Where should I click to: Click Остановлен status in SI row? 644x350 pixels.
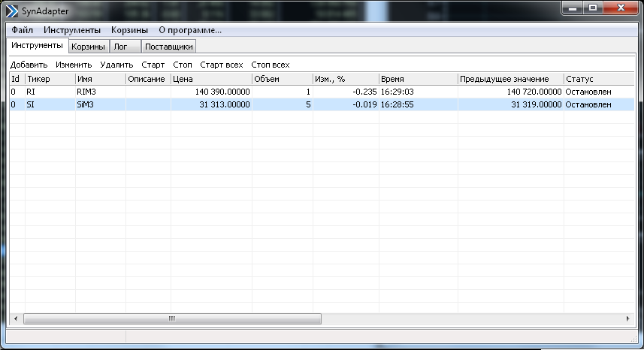599,104
